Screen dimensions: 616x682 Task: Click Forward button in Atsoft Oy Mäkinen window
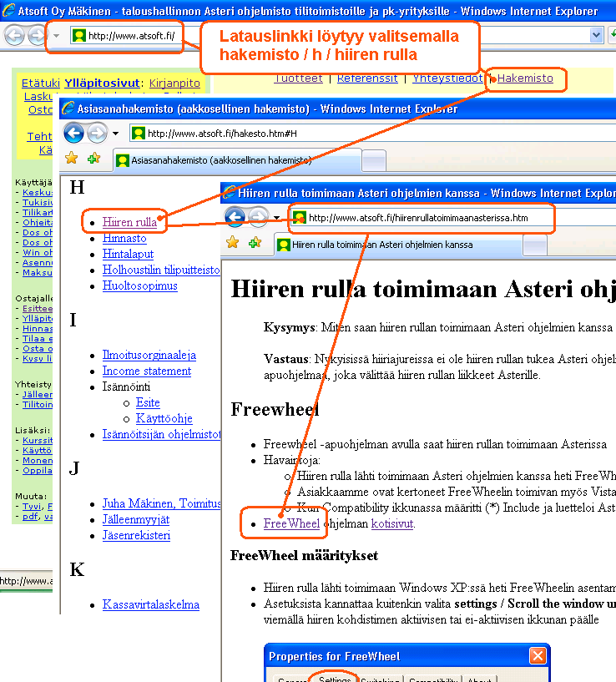[x=37, y=36]
